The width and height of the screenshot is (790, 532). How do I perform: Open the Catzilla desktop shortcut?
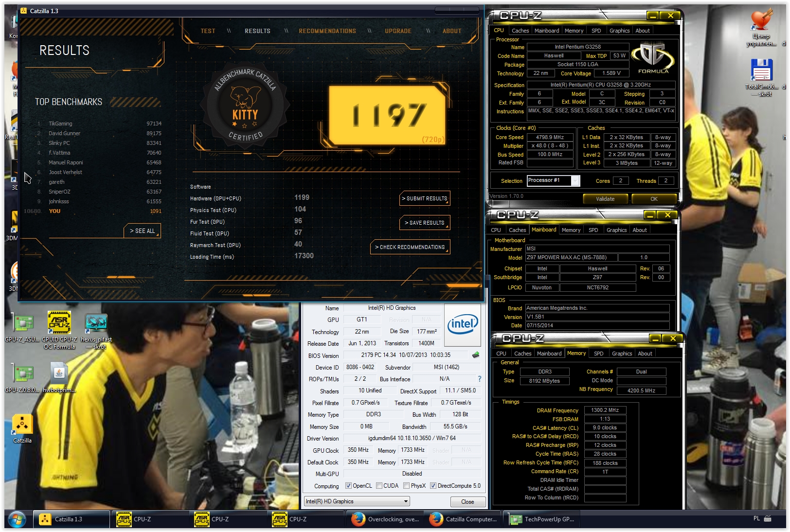coord(22,428)
